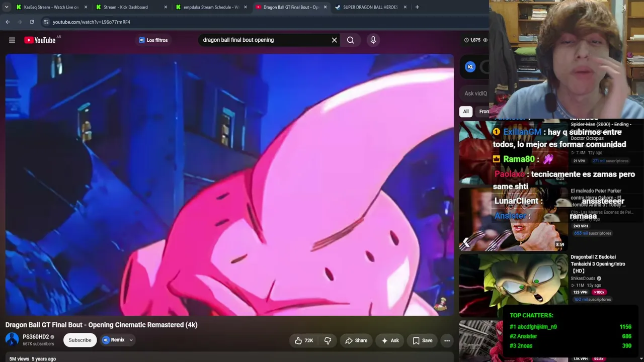Expand the Remix dropdown chevron
This screenshot has width=644, height=362.
point(131,340)
